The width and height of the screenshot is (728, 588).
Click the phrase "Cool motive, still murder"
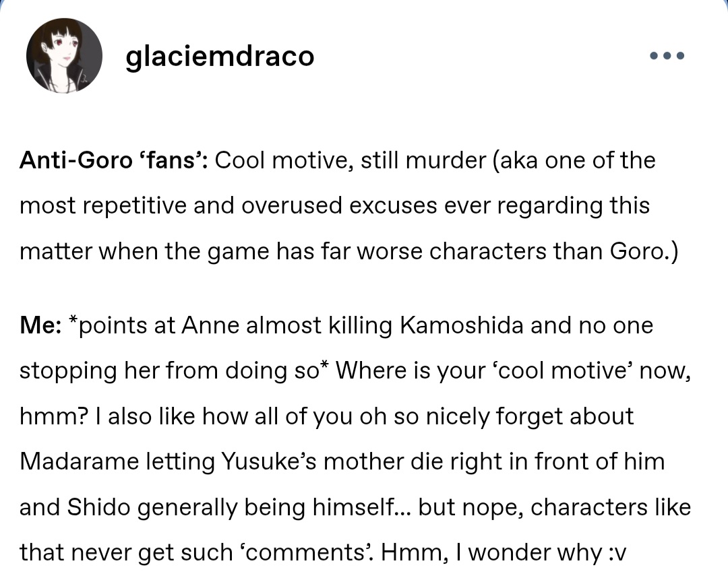click(350, 160)
